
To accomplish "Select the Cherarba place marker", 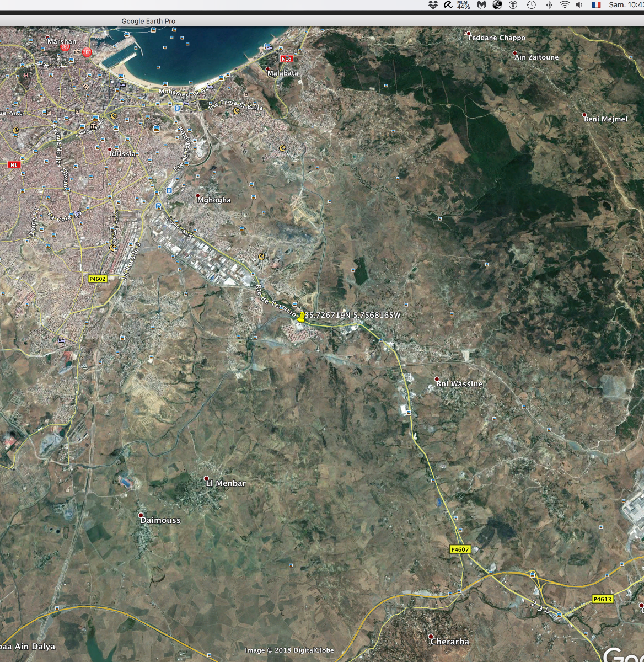I will pyautogui.click(x=431, y=637).
